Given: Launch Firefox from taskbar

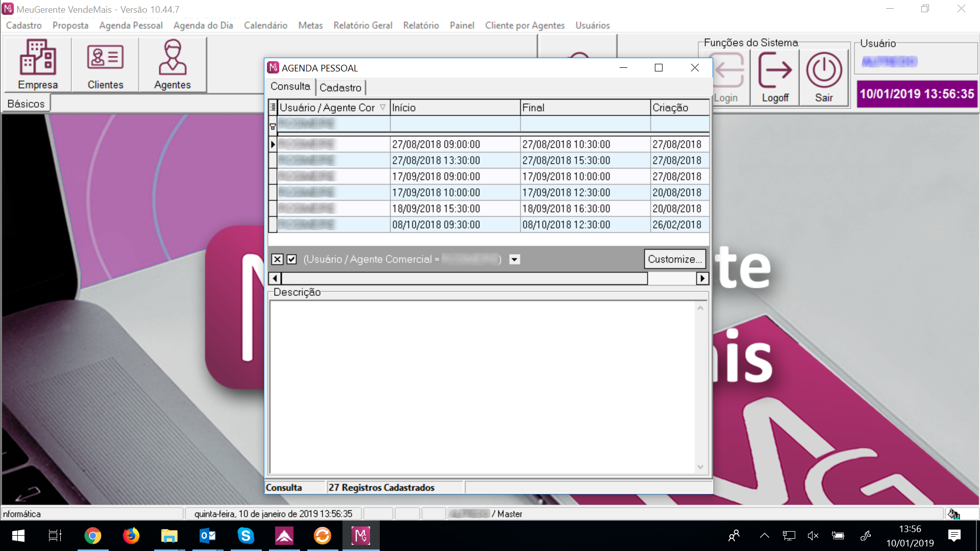Looking at the screenshot, I should [x=131, y=536].
